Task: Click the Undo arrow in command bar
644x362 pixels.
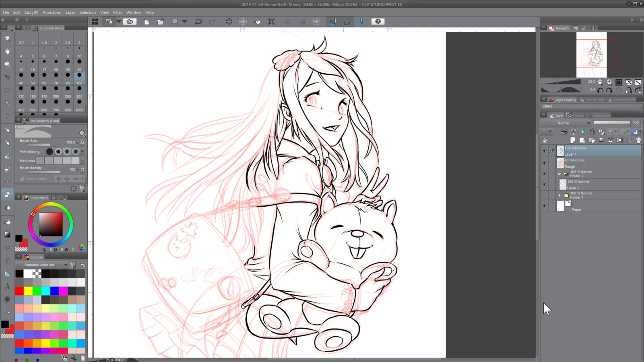Action: click(198, 22)
